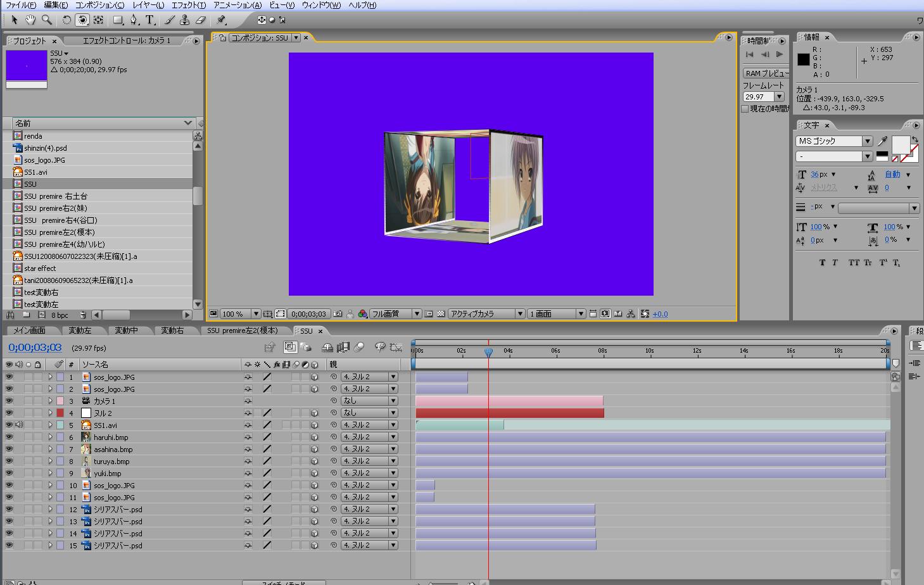Viewport: 924px width, 585px height.
Task: Toggle the composition viewer lock icon
Action: tap(222, 38)
